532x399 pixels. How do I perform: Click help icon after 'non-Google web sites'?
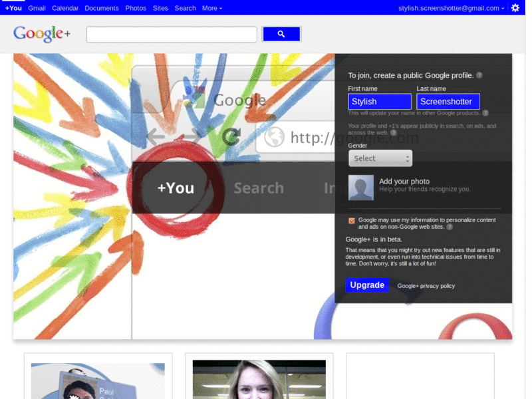click(450, 227)
